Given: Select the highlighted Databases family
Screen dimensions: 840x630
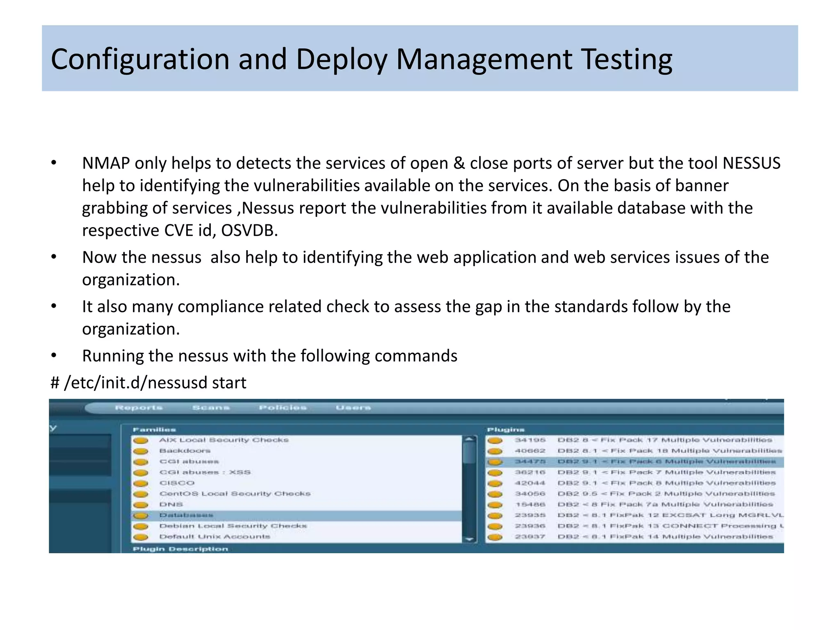Looking at the screenshot, I should pos(297,516).
